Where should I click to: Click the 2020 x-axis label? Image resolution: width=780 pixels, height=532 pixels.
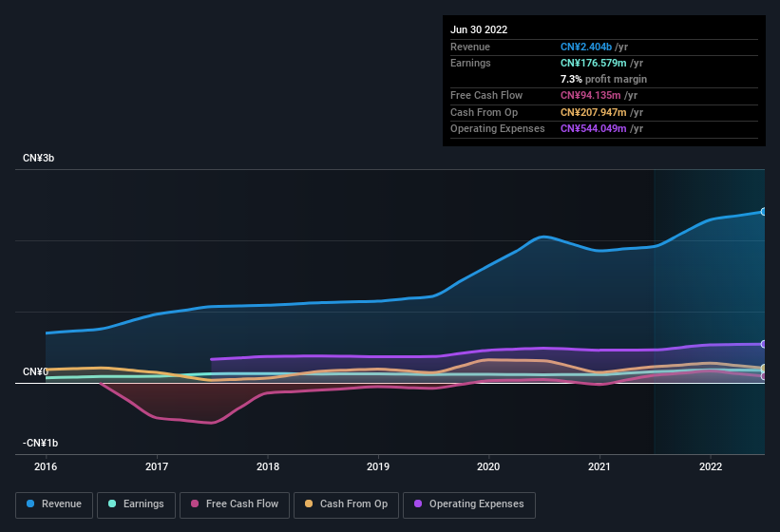488,466
